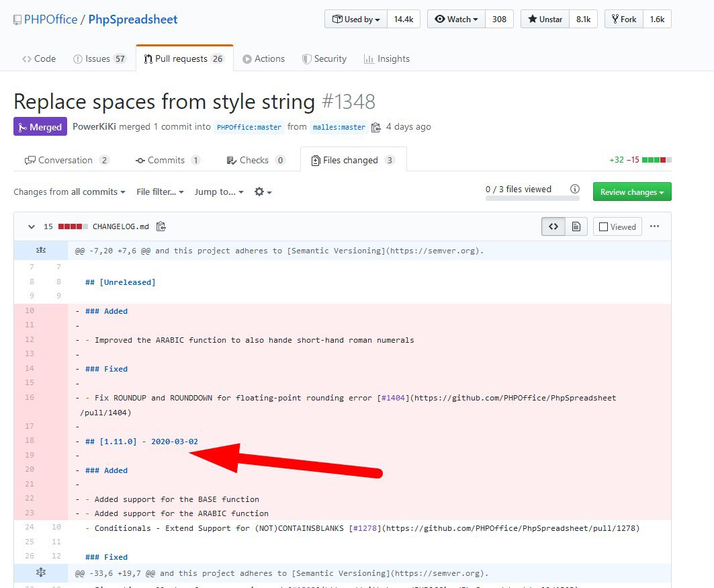Screen dimensions: 714x588
Task: Expand hidden lines at hunk -33,6
Action: point(41,573)
